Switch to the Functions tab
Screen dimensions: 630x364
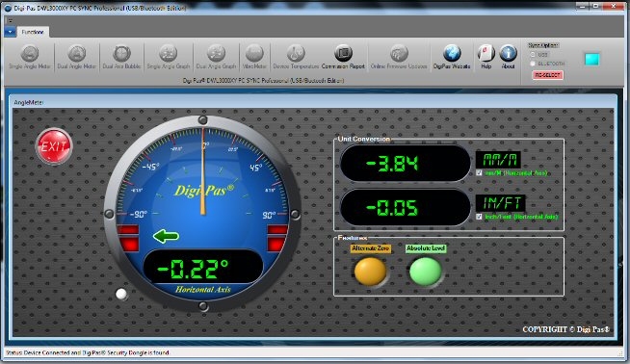(x=33, y=32)
